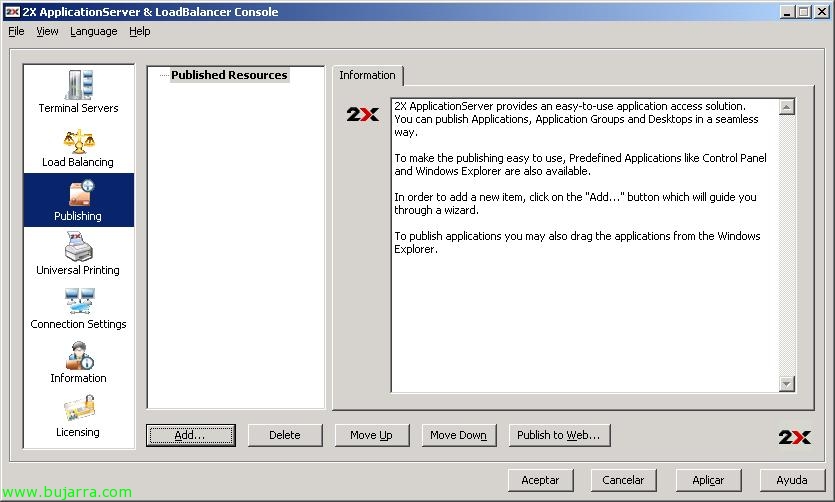Close the console window

click(x=822, y=12)
